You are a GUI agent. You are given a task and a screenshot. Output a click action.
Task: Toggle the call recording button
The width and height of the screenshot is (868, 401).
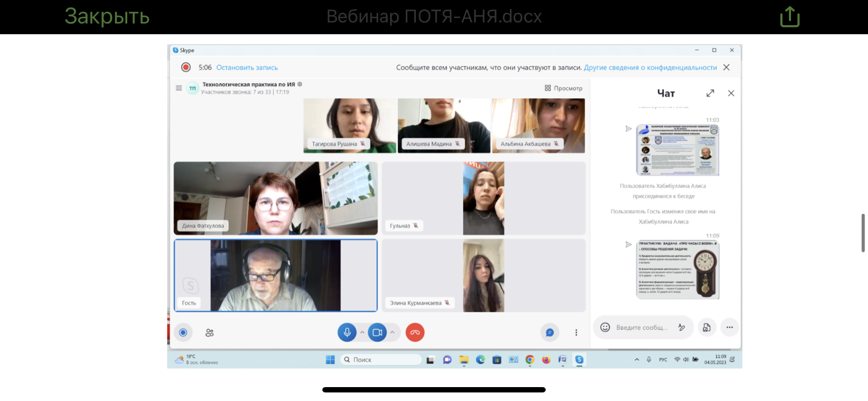coord(183,333)
